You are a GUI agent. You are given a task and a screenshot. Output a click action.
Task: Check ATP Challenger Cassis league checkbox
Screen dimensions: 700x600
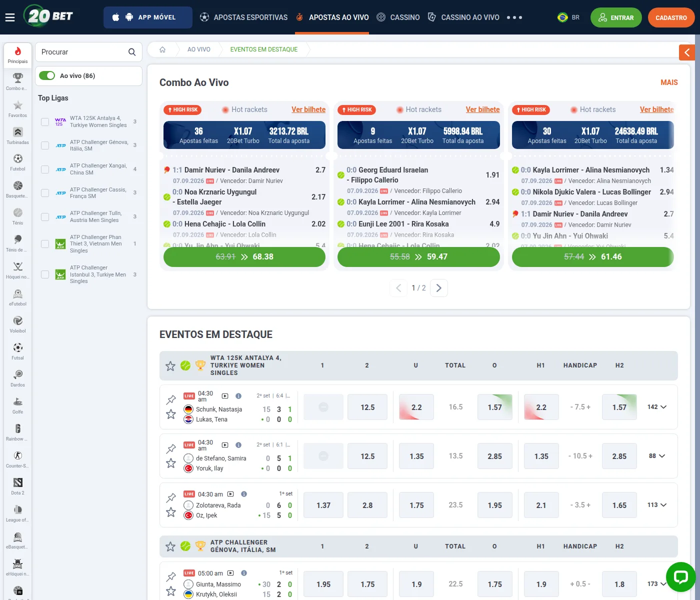click(x=45, y=193)
